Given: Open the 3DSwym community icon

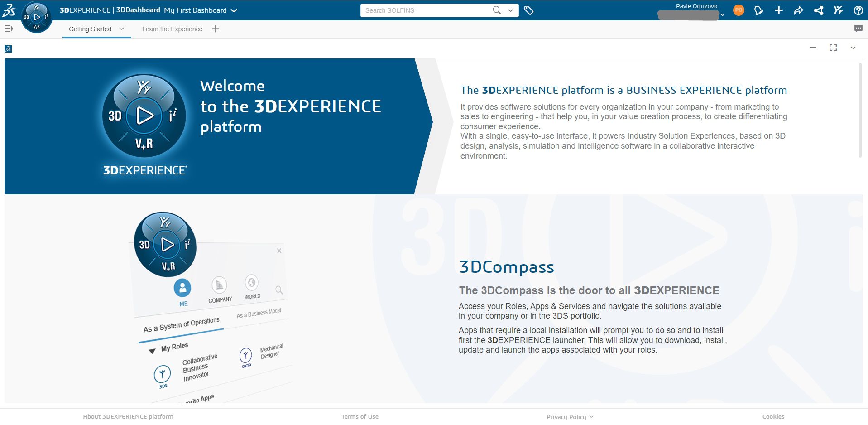Looking at the screenshot, I should tap(838, 10).
